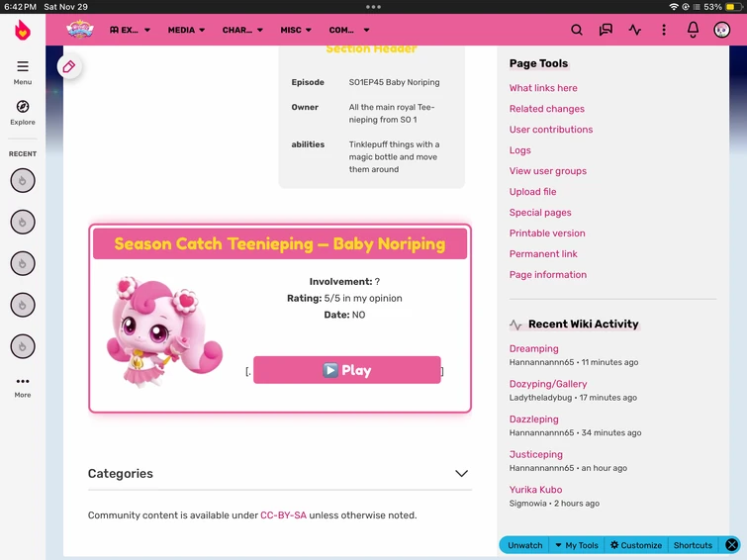Expand the CHAR... navigation dropdown

[x=242, y=30]
